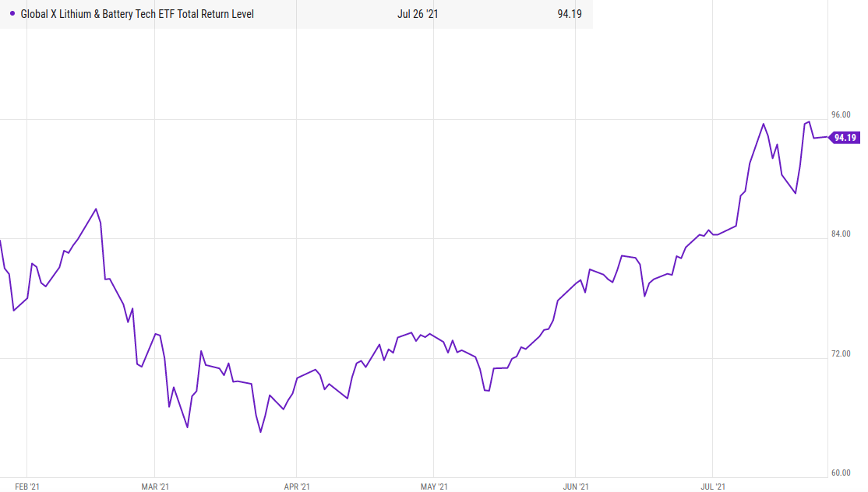Click the Jul 26 '21 date in legend
Image resolution: width=868 pixels, height=492 pixels.
coord(418,14)
